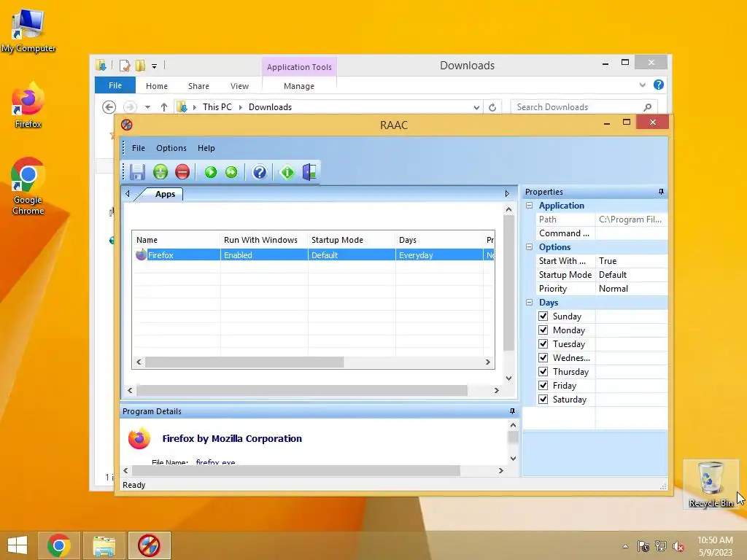Screen dimensions: 747x560
Task: Uncheck the Monday checkbox
Action: [x=543, y=330]
